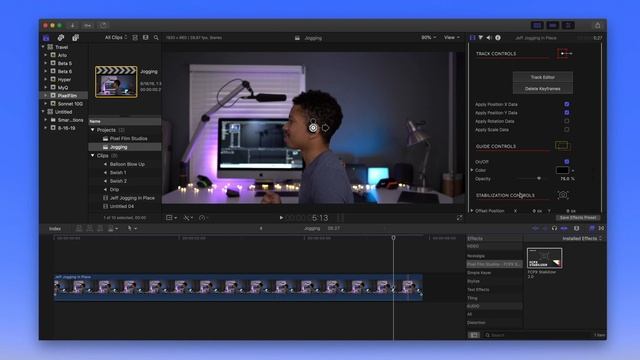Show the Video inspector tab
This screenshot has height=360, width=640.
(473, 38)
